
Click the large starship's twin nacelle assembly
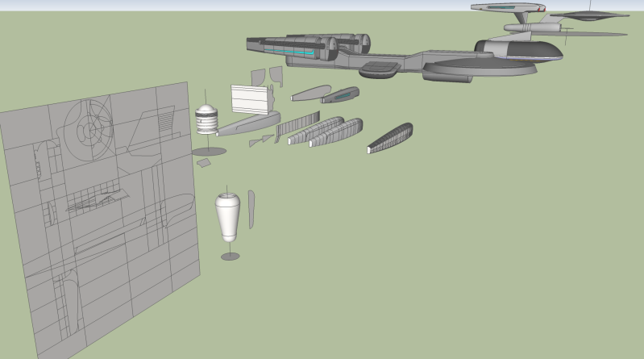[x=309, y=48]
